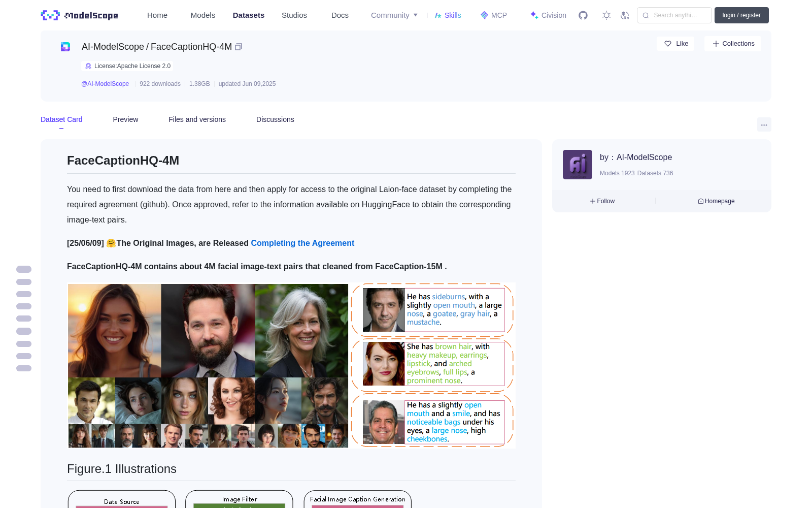Go to the Home page
Screen dimensions: 812x508
click(157, 15)
